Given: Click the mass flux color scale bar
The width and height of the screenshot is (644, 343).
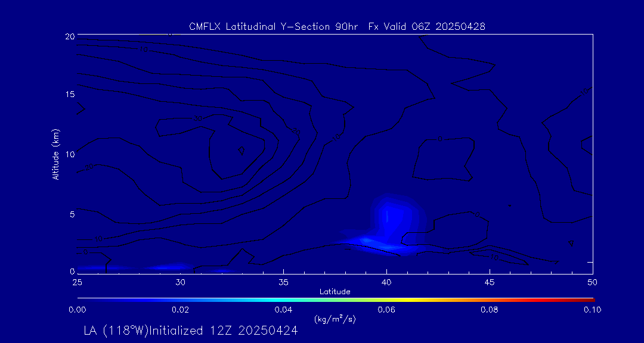Looking at the screenshot, I should [x=336, y=300].
